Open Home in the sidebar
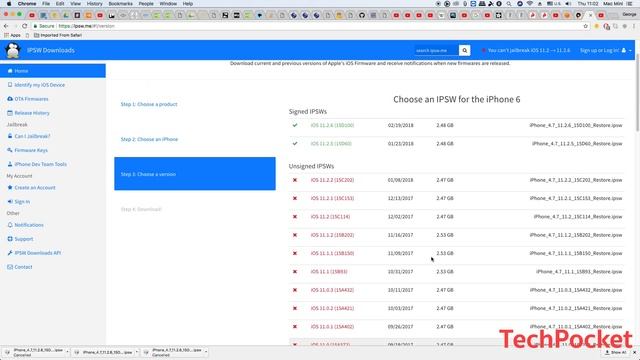Screen dimensions: 640x360 click(53, 71)
